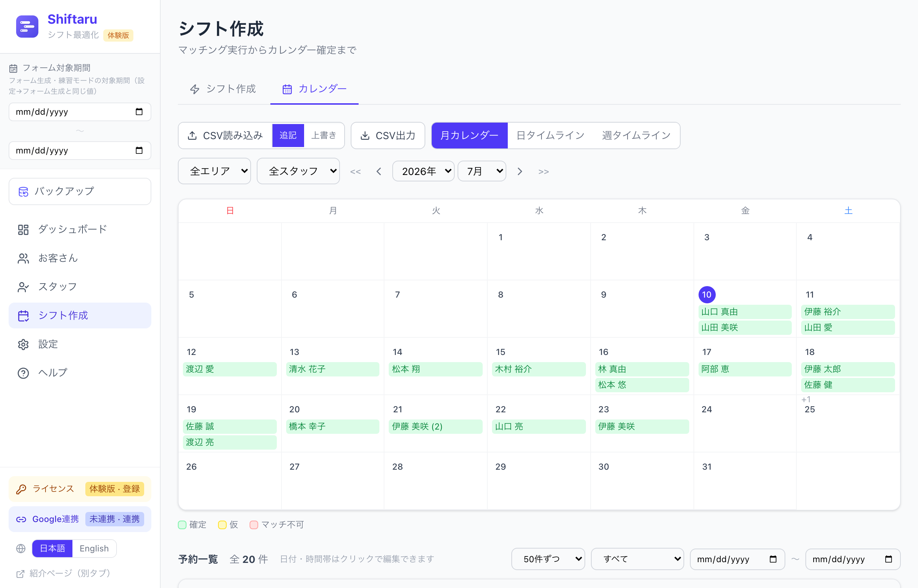Open end date picker calendar icon in sidebar
918x588 pixels.
139,151
